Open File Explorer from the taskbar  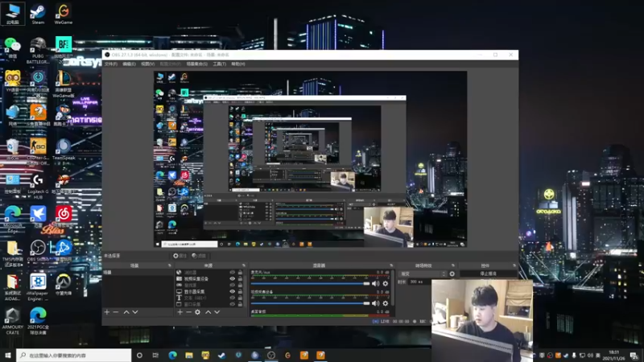point(189,356)
